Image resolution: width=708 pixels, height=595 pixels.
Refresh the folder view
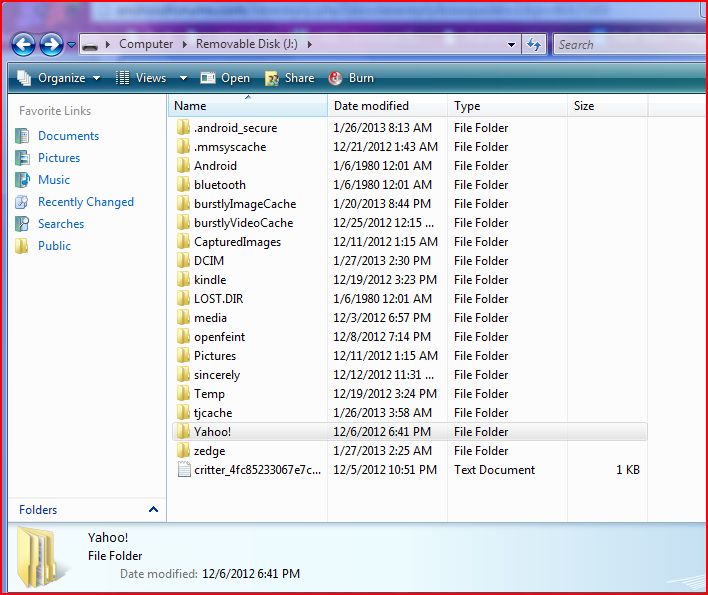pyautogui.click(x=534, y=44)
